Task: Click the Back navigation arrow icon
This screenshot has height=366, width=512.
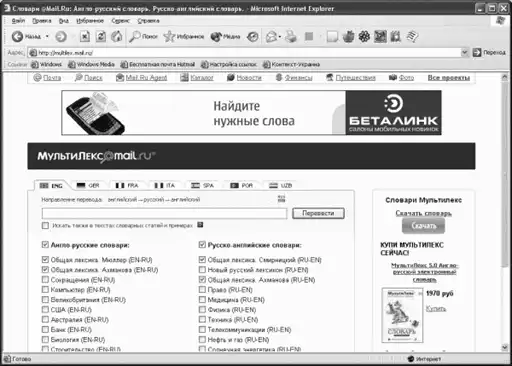Action: (x=17, y=36)
